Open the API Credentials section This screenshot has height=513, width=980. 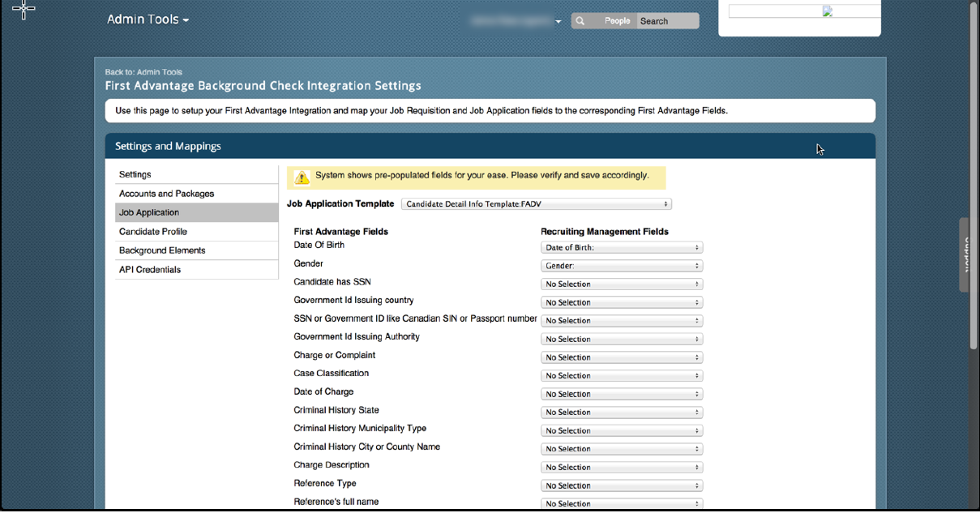tap(197, 270)
